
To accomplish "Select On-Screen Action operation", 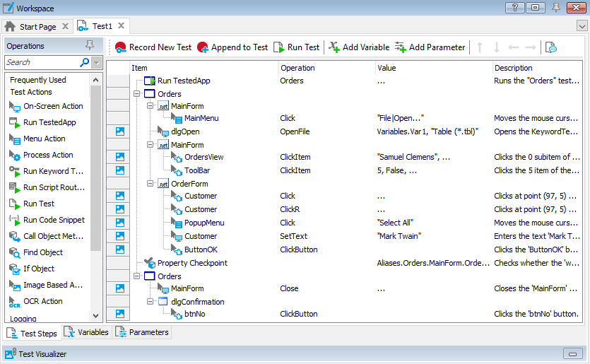I will click(x=46, y=107).
